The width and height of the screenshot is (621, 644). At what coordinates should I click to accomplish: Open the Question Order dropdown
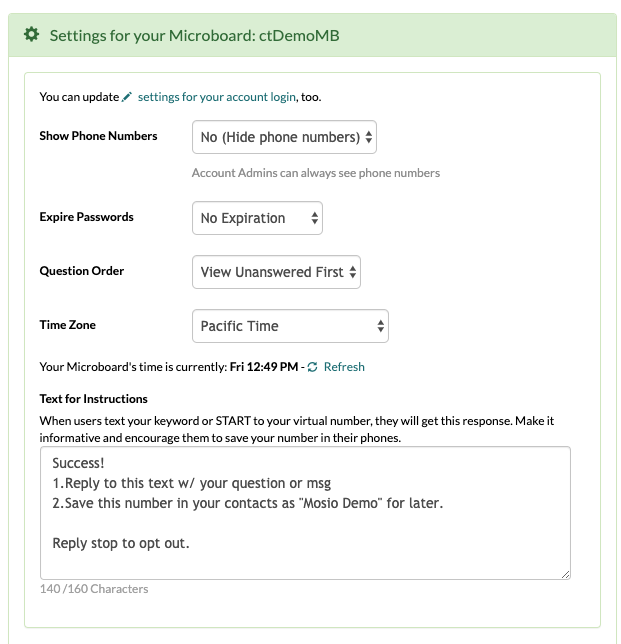276,272
